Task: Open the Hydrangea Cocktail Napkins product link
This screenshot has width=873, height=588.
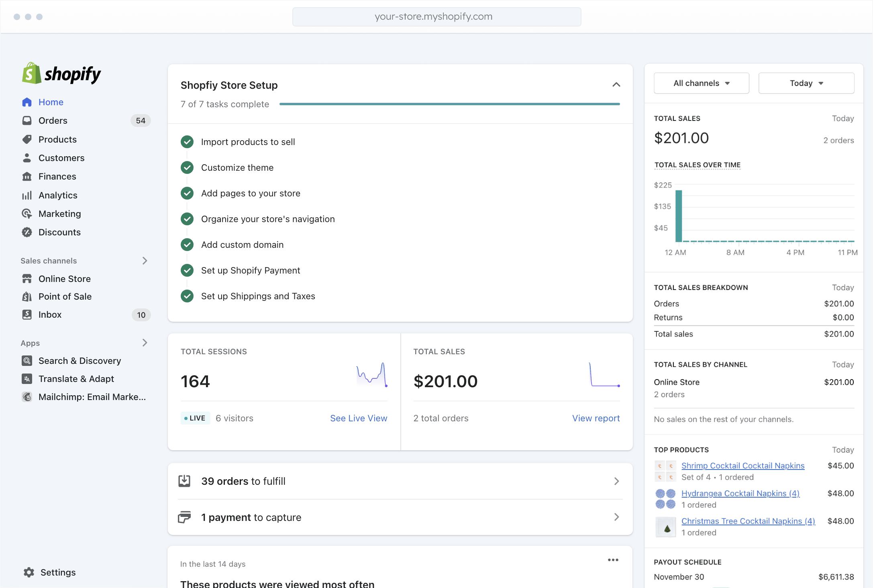Action: coord(740,493)
